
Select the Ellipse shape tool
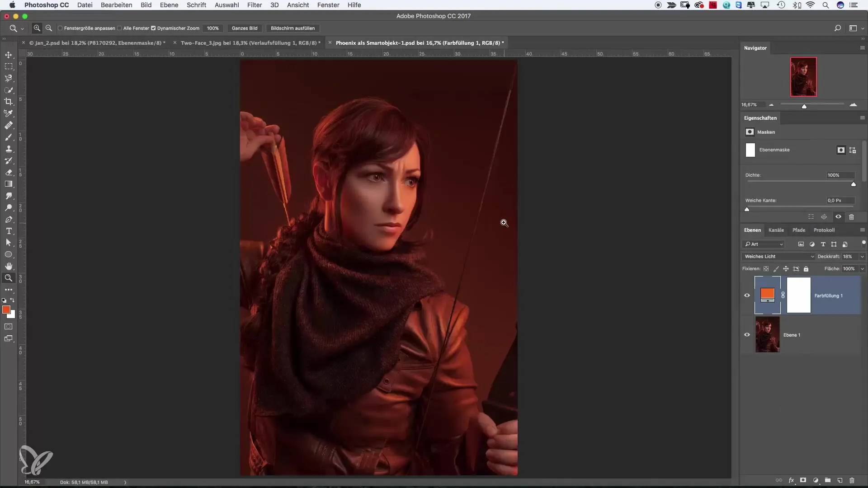click(9, 254)
